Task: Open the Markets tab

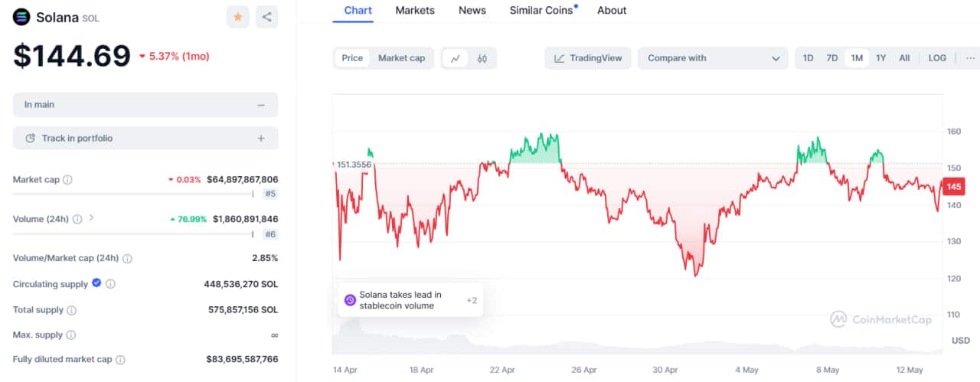Action: (415, 11)
